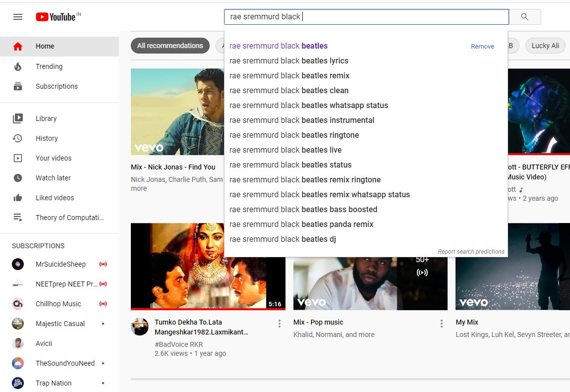Click TheSoundYouNeed channel avatar
This screenshot has height=392, width=570.
pos(18,363)
